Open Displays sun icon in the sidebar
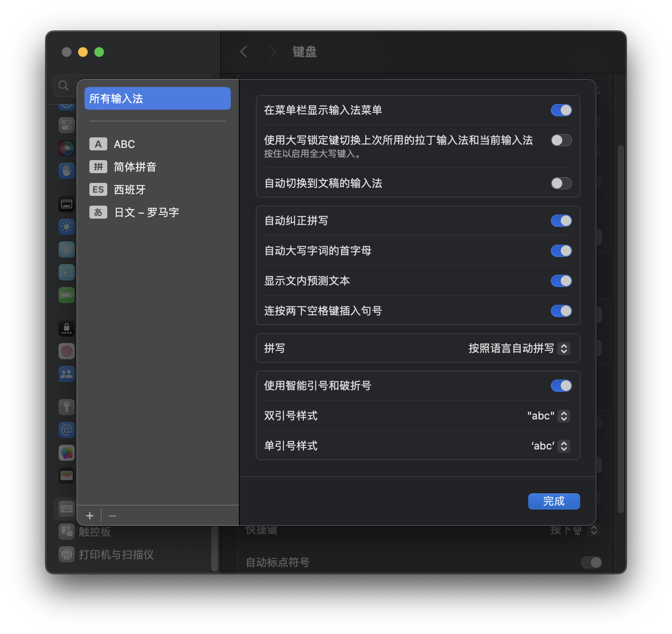The width and height of the screenshot is (672, 634). click(x=67, y=227)
